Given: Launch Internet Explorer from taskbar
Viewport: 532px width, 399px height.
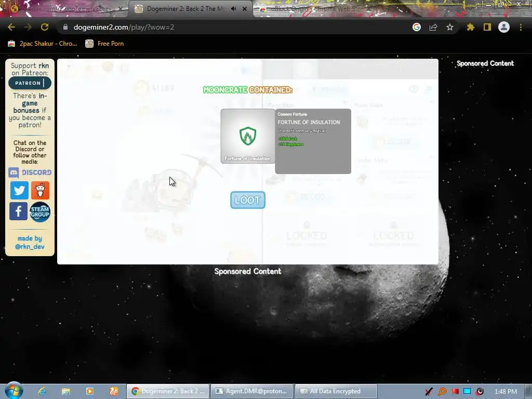Looking at the screenshot, I should [x=42, y=391].
